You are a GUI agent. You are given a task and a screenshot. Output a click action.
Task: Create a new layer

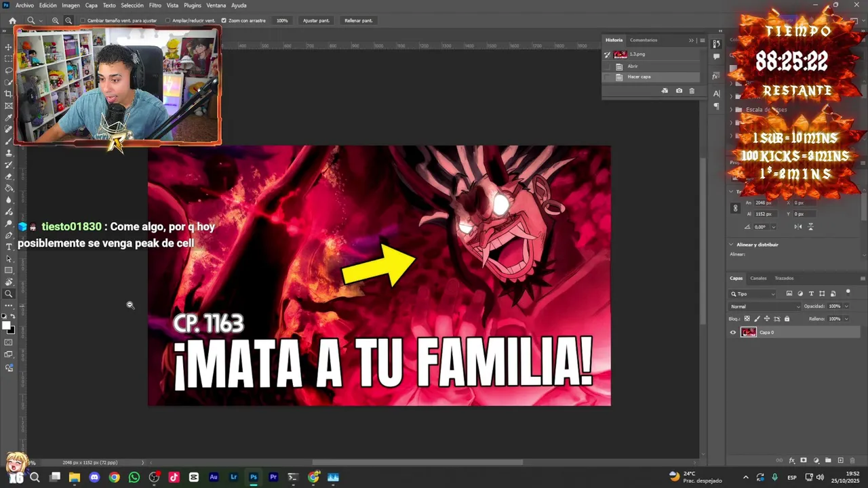(x=840, y=460)
